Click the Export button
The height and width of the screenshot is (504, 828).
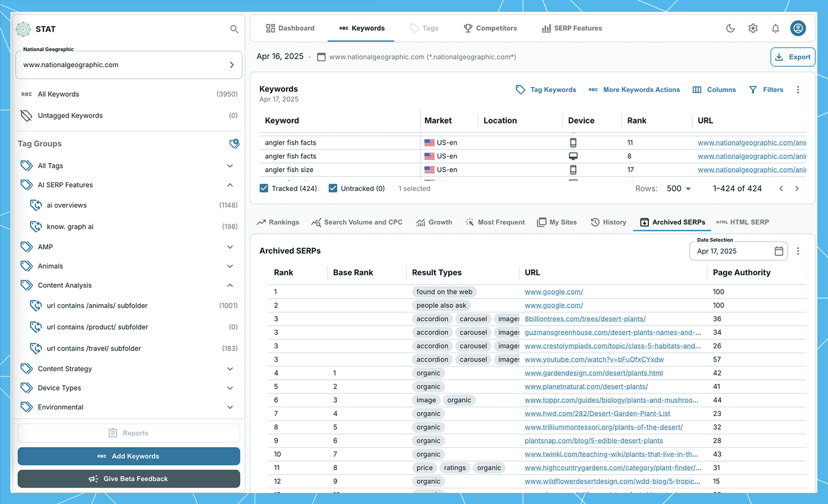click(792, 57)
